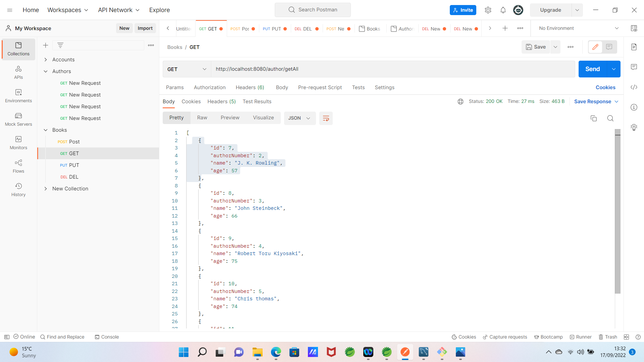The width and height of the screenshot is (644, 362).
Task: Collapse the Authors collection
Action: pyautogui.click(x=46, y=71)
